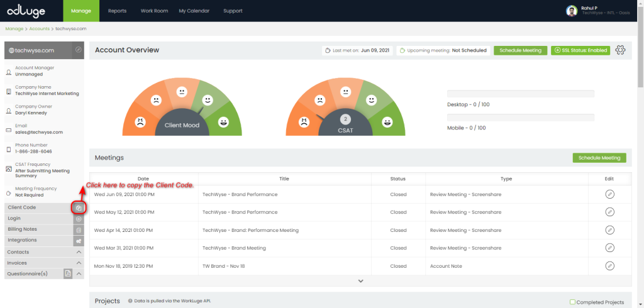This screenshot has height=308, width=644.
Task: Click the Questionnaire document icon
Action: click(69, 273)
